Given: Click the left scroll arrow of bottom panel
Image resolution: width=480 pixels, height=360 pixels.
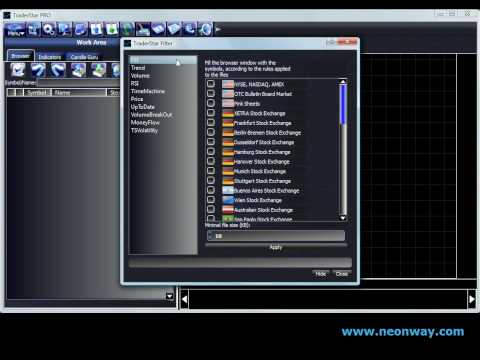Looking at the screenshot, I should (184, 299).
